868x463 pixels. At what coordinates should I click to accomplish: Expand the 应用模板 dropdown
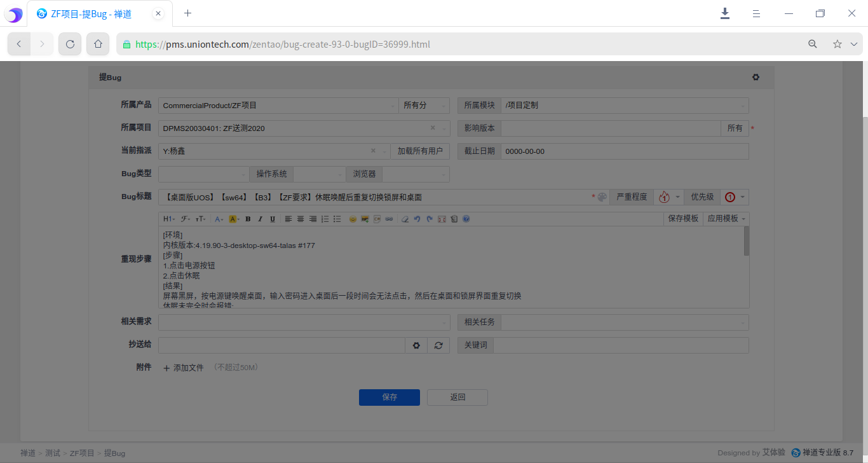pyautogui.click(x=726, y=218)
